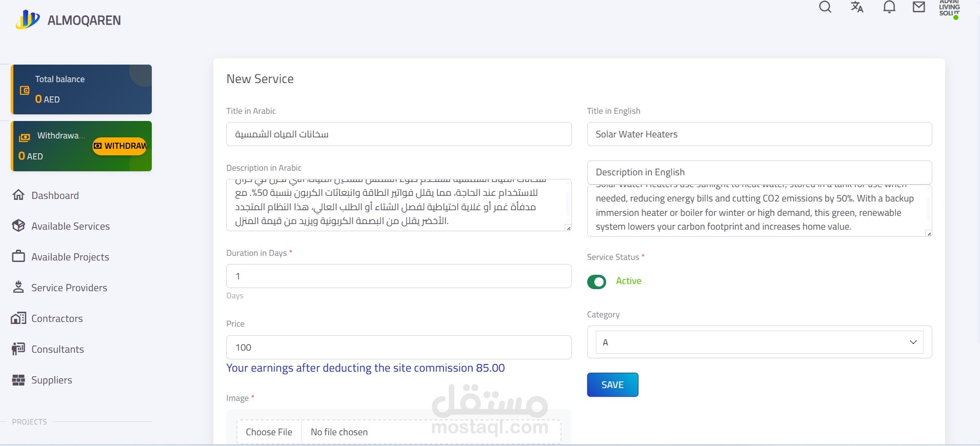Open Available Services menu item
980x446 pixels.
pos(70,226)
